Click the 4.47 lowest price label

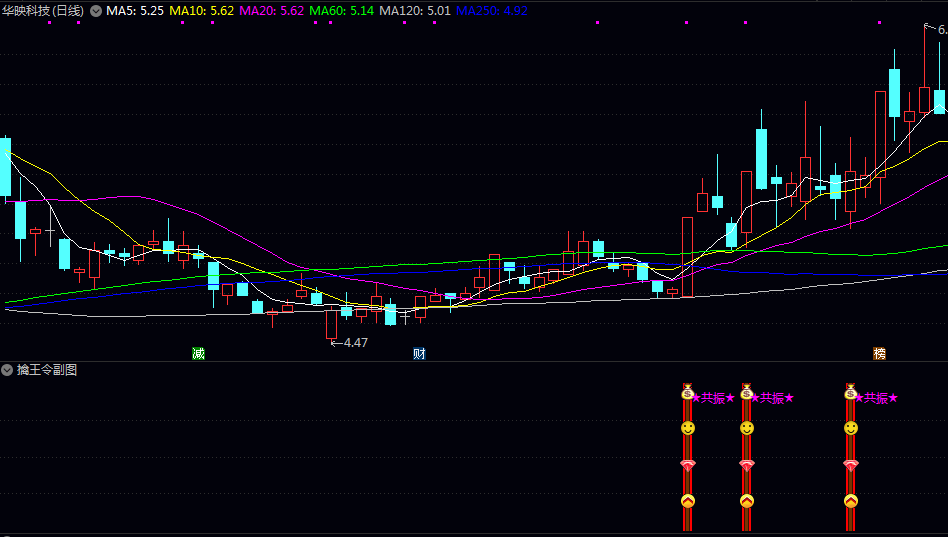point(355,343)
